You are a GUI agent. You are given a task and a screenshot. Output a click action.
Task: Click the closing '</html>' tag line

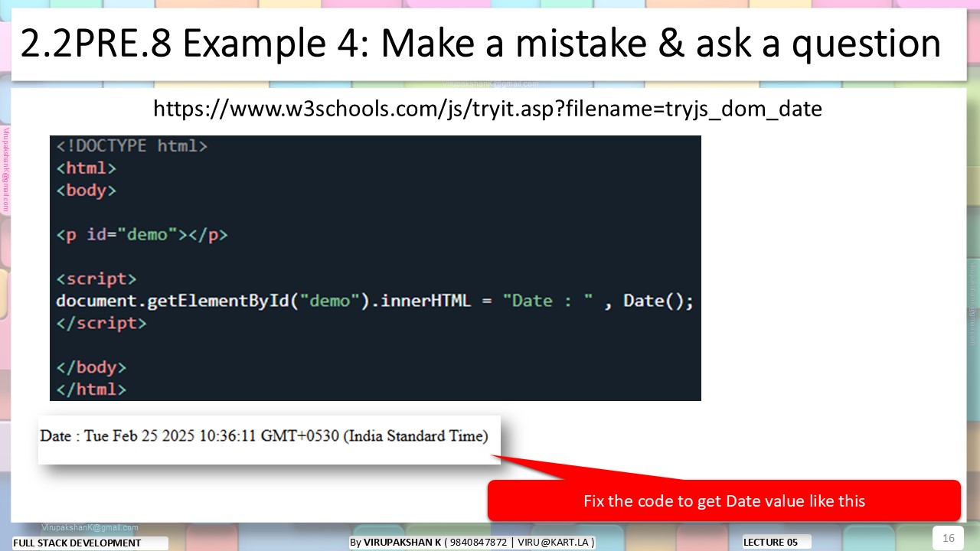coord(91,389)
